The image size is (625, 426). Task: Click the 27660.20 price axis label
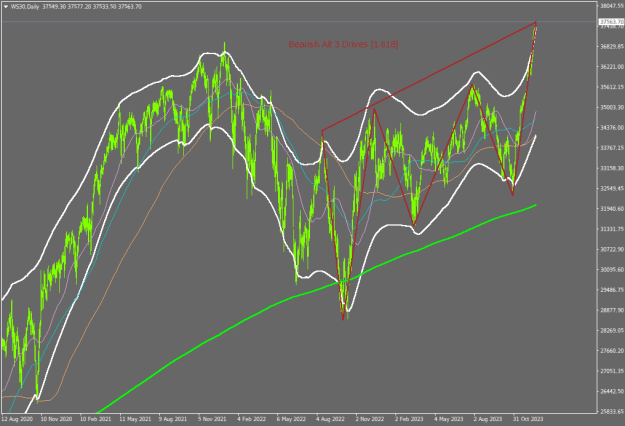[x=612, y=351]
